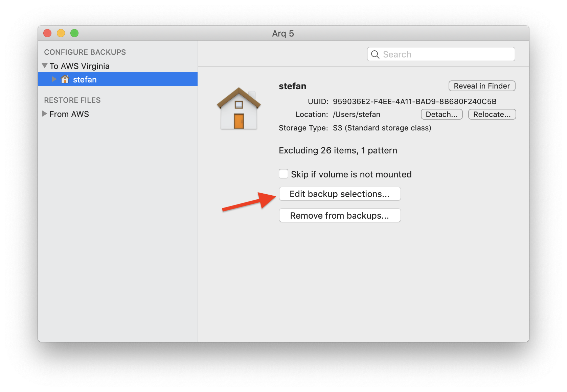Select the To AWS Virginia destination

tap(80, 66)
